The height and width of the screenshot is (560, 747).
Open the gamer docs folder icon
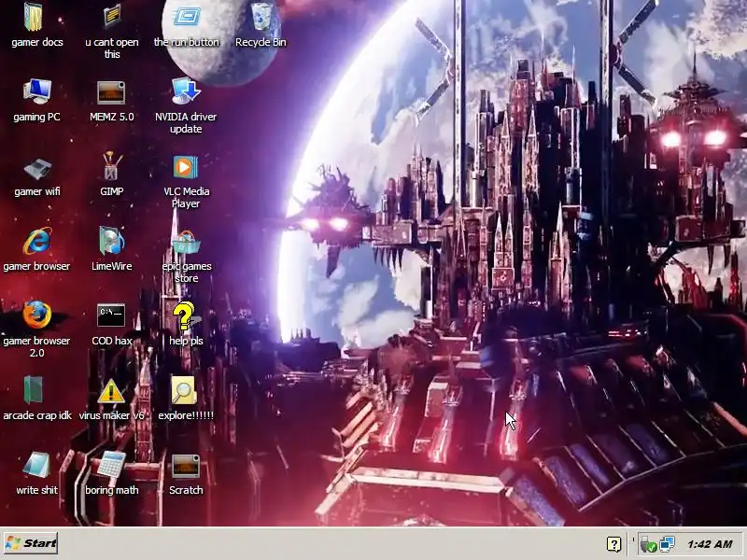(x=34, y=17)
